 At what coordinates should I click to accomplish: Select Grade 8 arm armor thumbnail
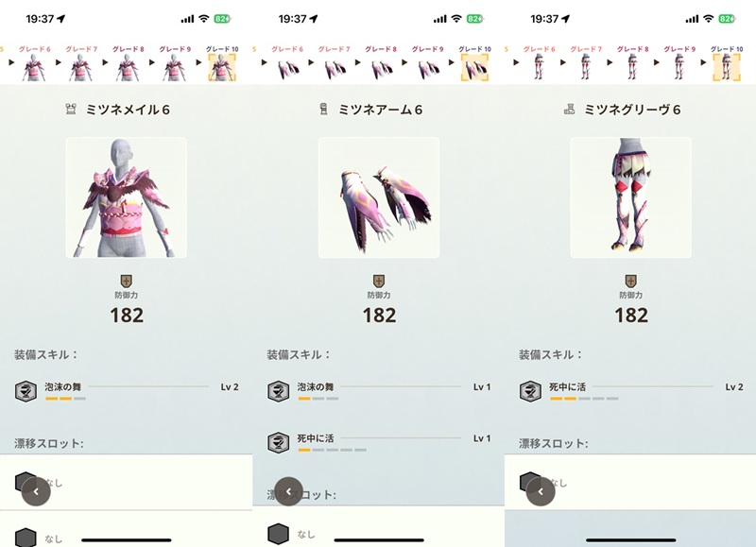point(381,69)
